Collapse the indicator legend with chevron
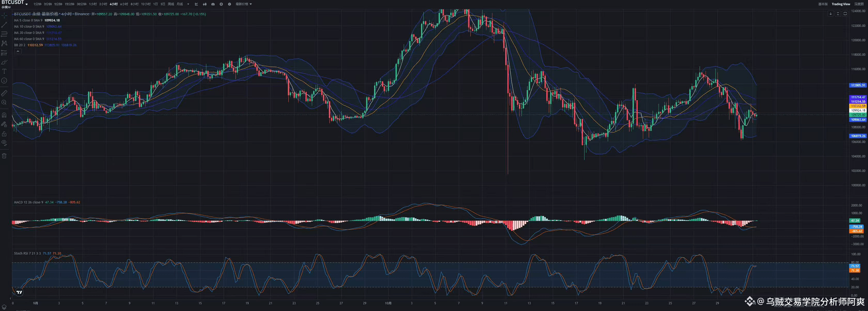Viewport: 868px width, 311px height. tap(18, 51)
